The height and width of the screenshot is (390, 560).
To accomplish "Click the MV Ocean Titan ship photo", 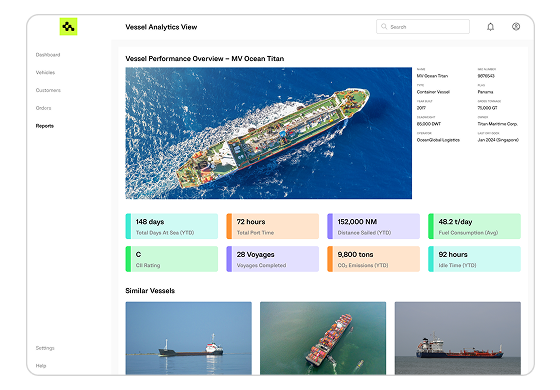I will [269, 133].
